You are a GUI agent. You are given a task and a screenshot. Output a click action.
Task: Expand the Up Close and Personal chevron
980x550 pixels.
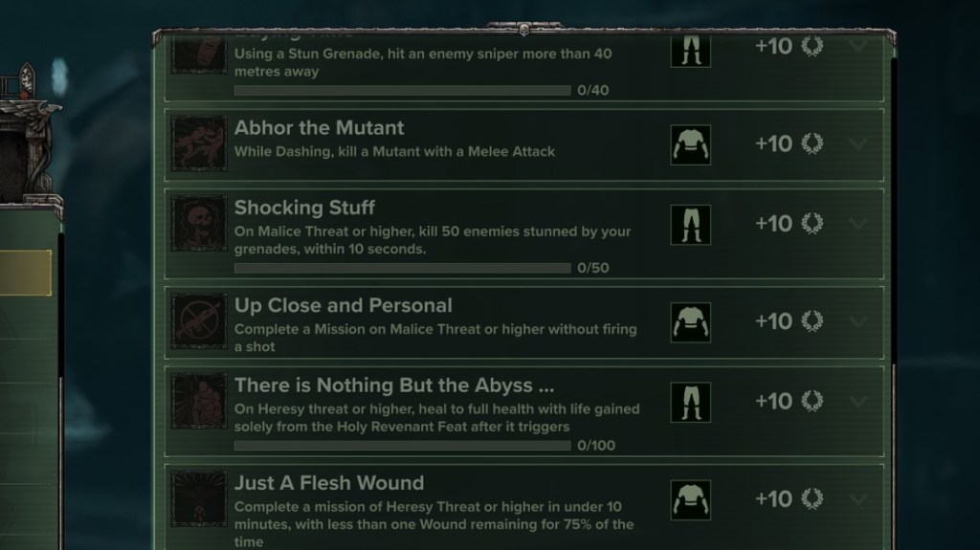coord(858,321)
